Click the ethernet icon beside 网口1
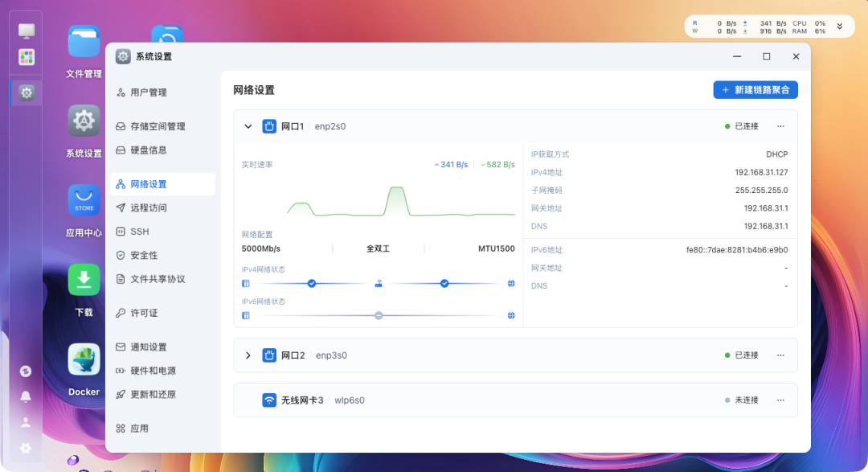Image resolution: width=868 pixels, height=472 pixels. click(x=269, y=126)
